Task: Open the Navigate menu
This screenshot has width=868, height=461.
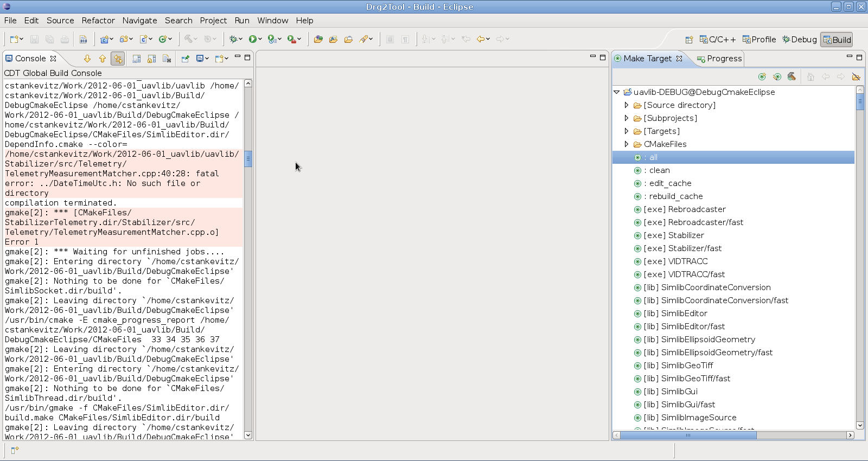Action: (x=139, y=21)
